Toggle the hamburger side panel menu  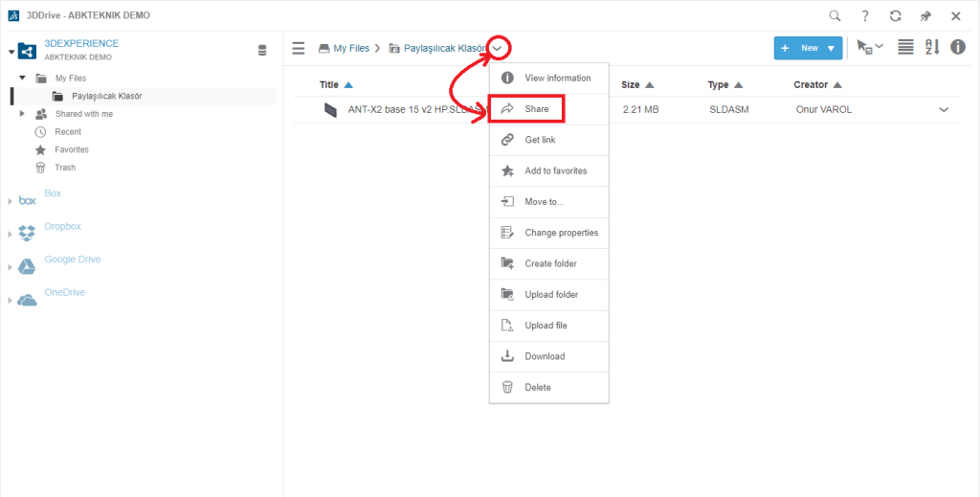pyautogui.click(x=299, y=48)
